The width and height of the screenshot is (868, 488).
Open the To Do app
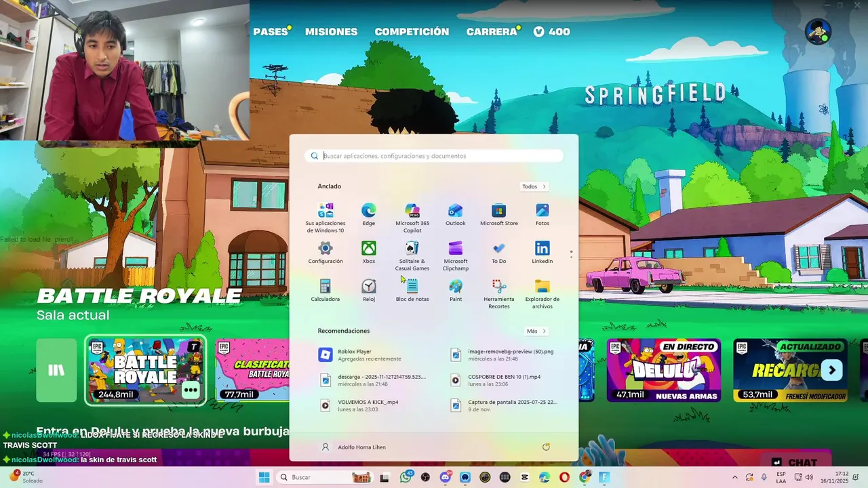click(498, 252)
